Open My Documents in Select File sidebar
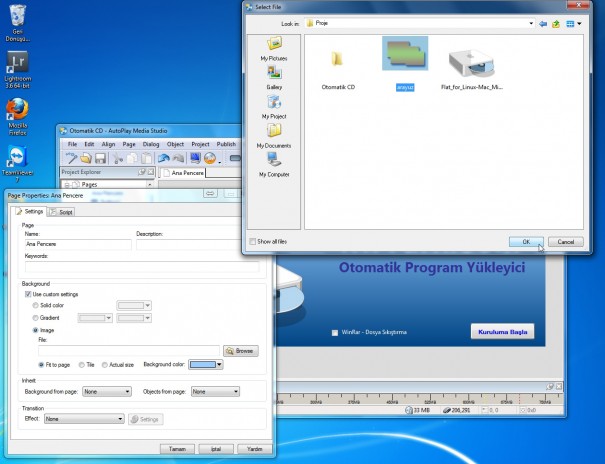Viewport: 605px width, 464px height. click(274, 136)
